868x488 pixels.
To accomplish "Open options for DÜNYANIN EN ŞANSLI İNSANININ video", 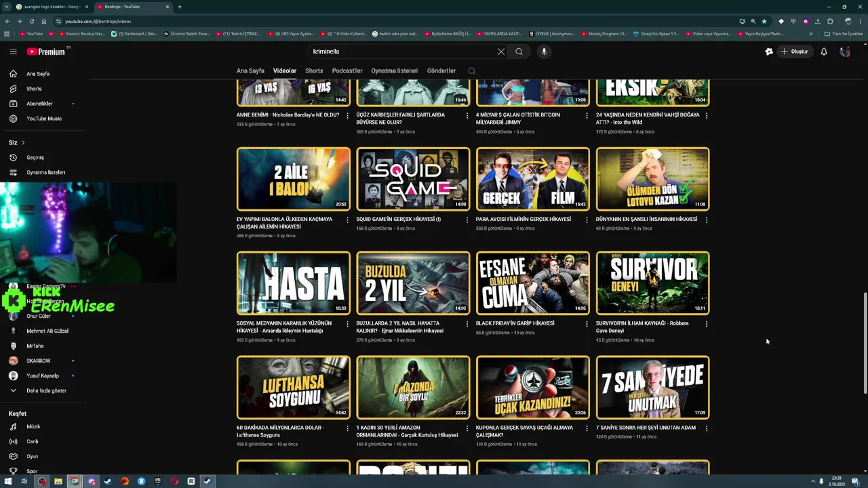I will click(x=707, y=220).
